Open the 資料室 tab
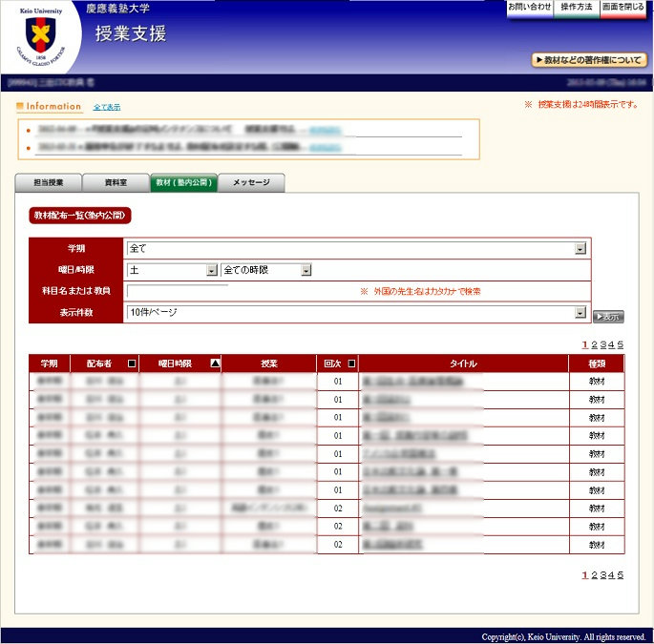Image resolution: width=654 pixels, height=644 pixels. pyautogui.click(x=116, y=183)
